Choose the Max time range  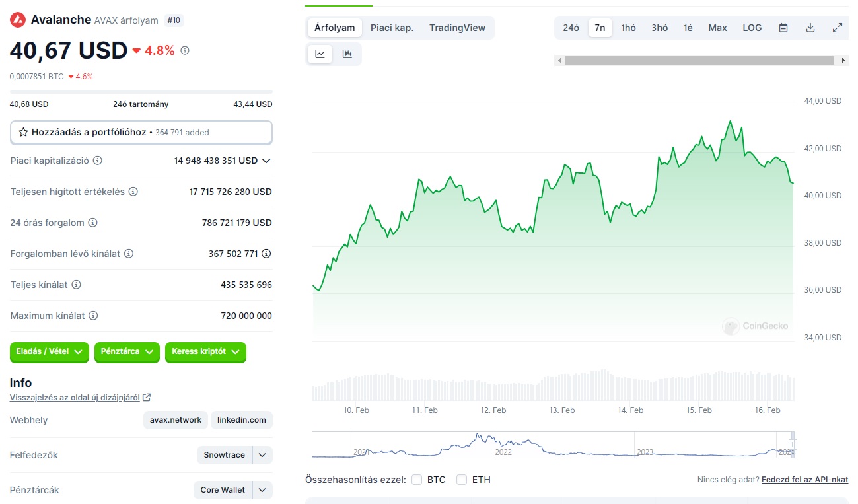tap(717, 28)
